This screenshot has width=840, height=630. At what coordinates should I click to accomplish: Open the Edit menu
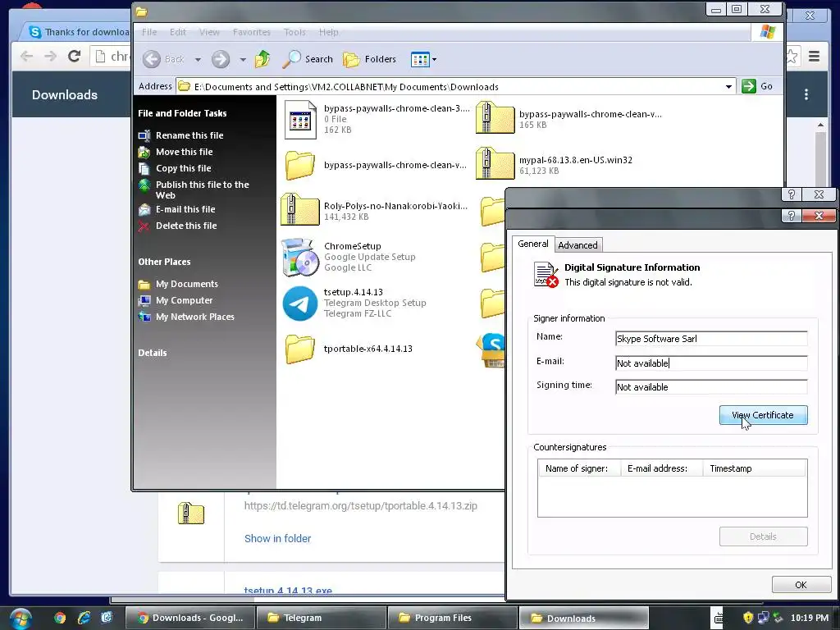178,32
